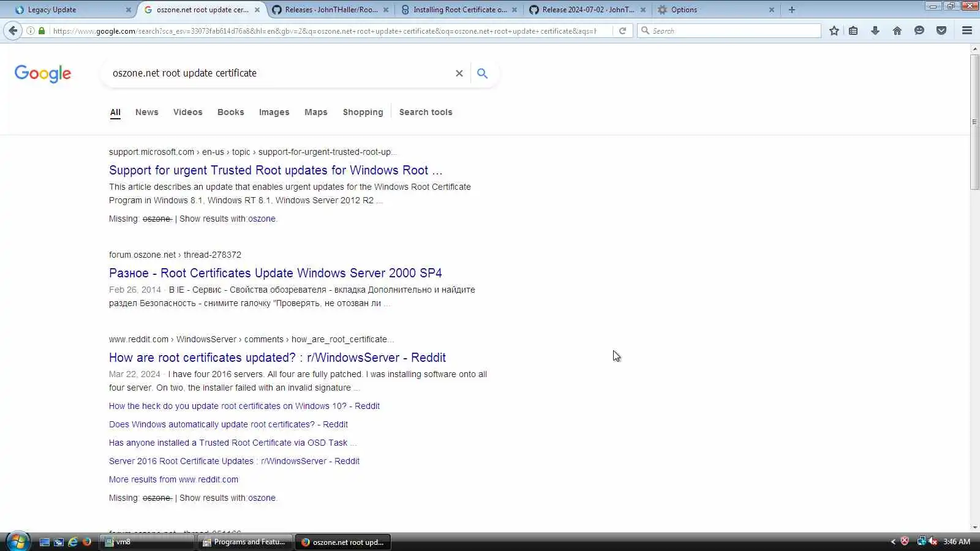980x551 pixels.
Task: Click the scrollbar down arrow
Action: point(974,527)
